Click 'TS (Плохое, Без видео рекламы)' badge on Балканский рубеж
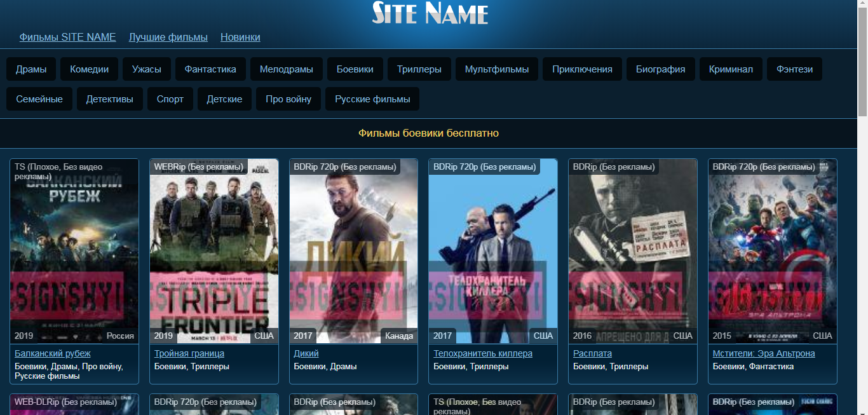Image resolution: width=868 pixels, height=415 pixels. [x=58, y=172]
